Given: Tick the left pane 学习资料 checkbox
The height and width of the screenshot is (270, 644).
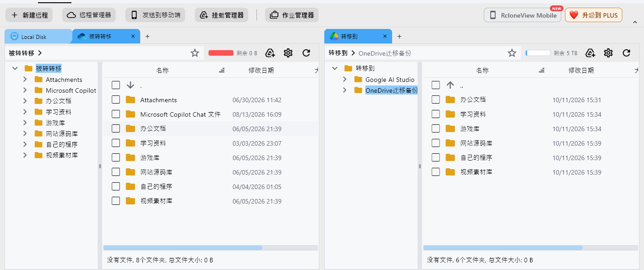Looking at the screenshot, I should point(116,143).
